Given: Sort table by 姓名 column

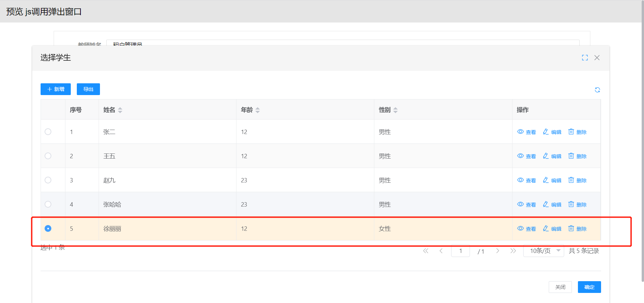Looking at the screenshot, I should click(x=120, y=110).
